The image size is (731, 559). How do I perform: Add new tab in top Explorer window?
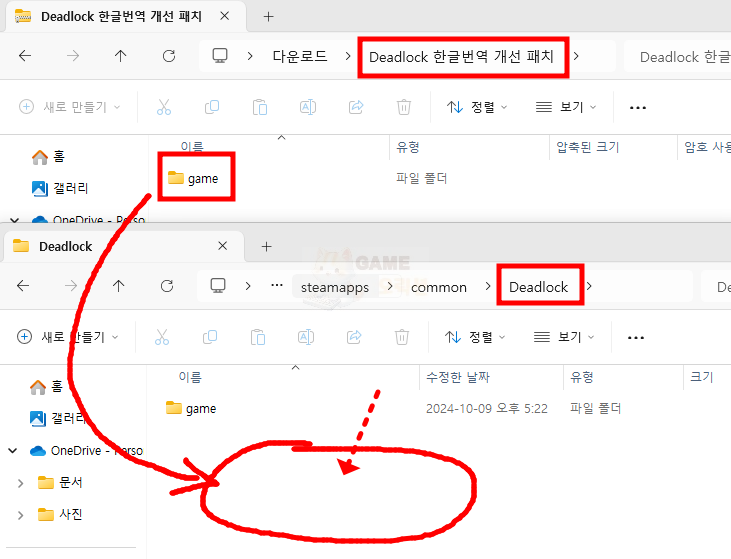pyautogui.click(x=269, y=17)
